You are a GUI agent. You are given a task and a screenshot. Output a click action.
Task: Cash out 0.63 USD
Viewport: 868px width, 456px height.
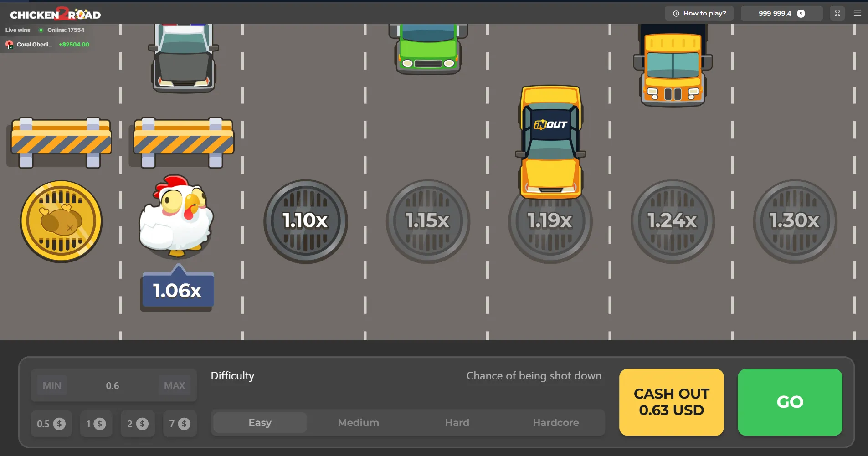(x=671, y=402)
